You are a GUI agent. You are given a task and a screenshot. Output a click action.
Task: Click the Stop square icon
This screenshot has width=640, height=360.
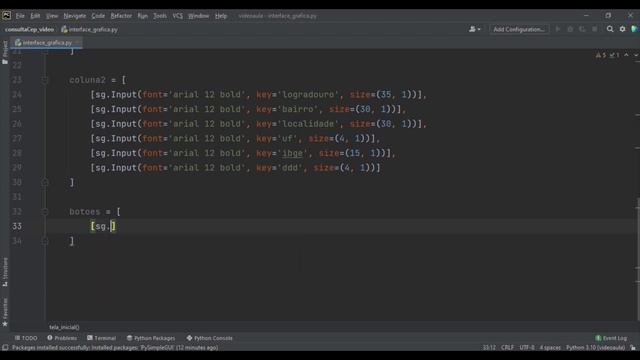pyautogui.click(x=595, y=29)
